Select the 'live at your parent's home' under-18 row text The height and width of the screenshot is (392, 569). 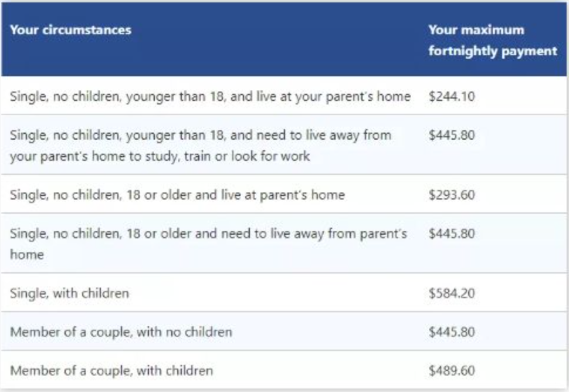(x=210, y=96)
